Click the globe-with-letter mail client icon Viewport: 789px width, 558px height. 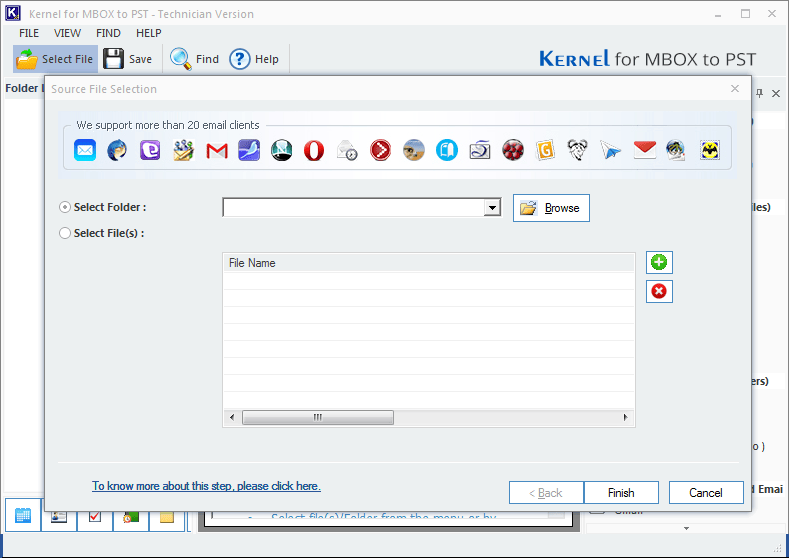(676, 150)
